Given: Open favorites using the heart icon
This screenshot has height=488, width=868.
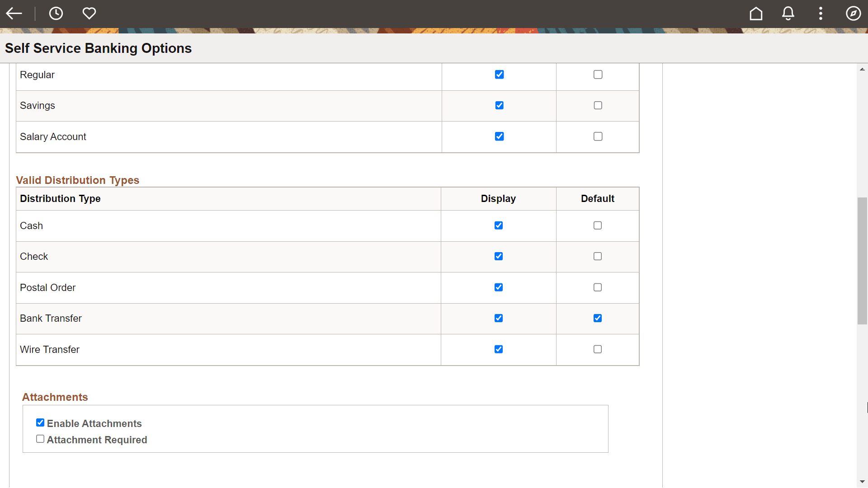Looking at the screenshot, I should 89,13.
